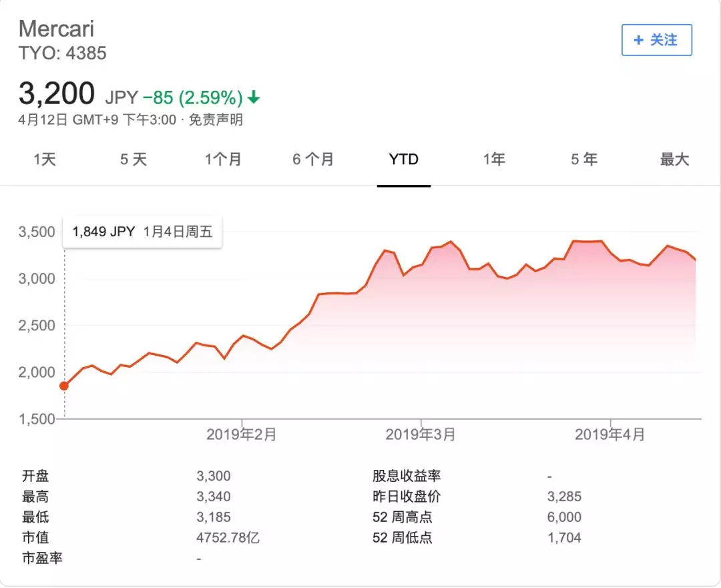Click the Mercari company title
This screenshot has width=721, height=588.
(x=57, y=29)
